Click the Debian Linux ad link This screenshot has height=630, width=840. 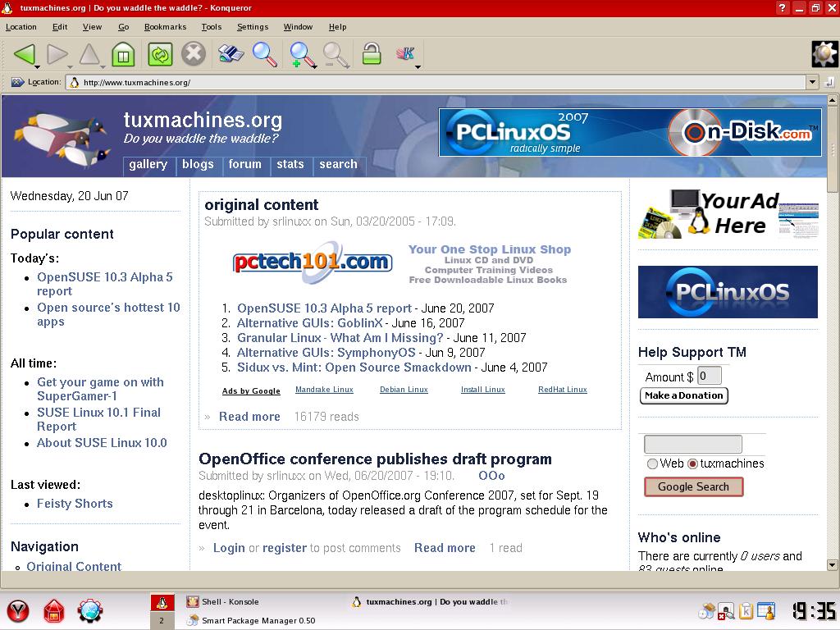[404, 390]
